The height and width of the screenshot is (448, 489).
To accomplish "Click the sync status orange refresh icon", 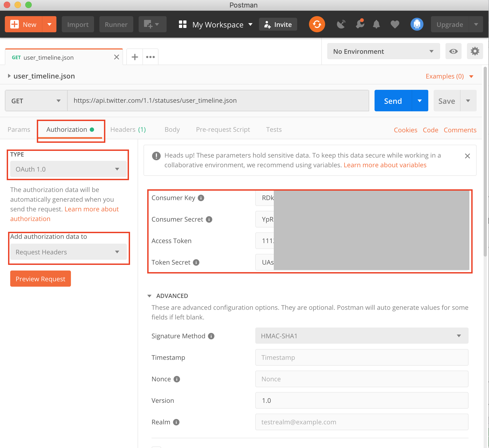I will (317, 24).
